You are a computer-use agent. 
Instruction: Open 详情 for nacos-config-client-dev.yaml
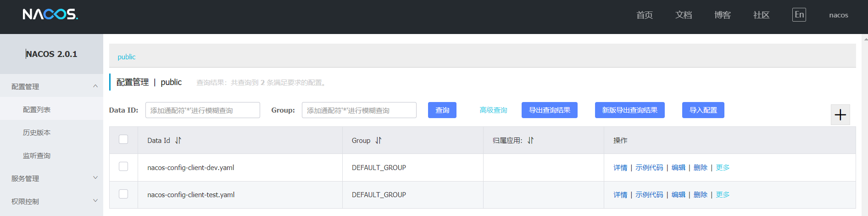point(620,168)
